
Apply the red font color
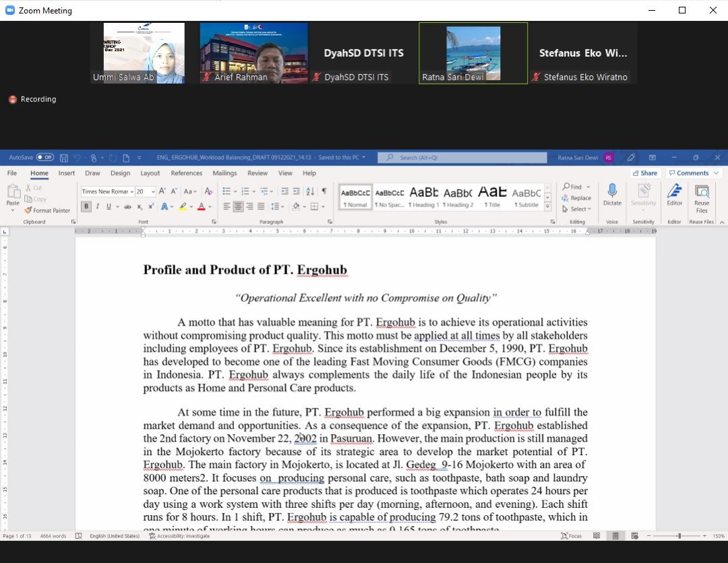(202, 207)
